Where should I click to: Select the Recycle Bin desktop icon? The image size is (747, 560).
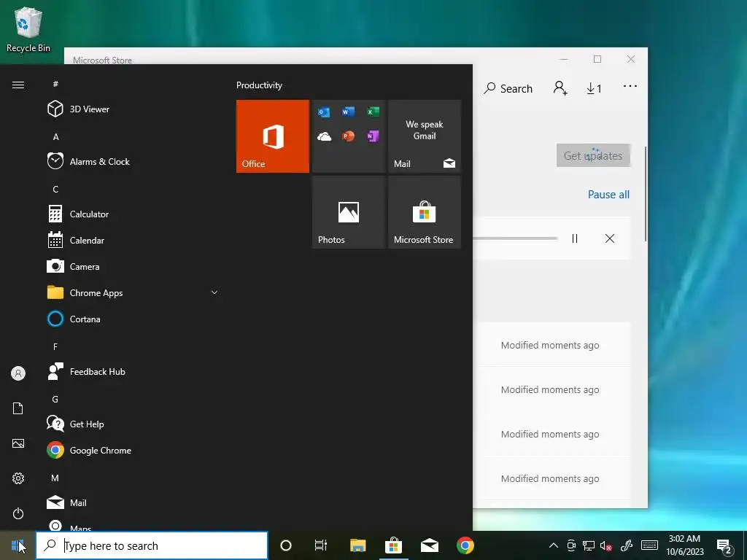point(28,30)
